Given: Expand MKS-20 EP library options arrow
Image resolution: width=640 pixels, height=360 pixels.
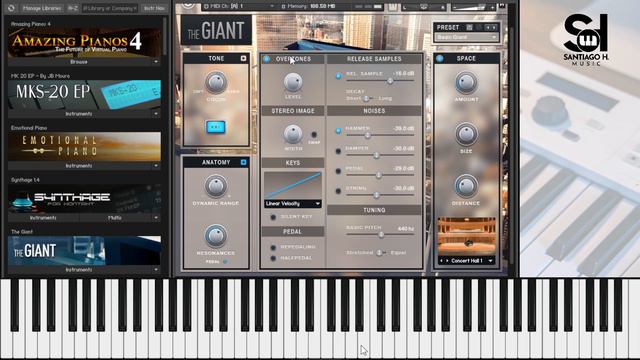Looking at the screenshot, I should [x=156, y=114].
